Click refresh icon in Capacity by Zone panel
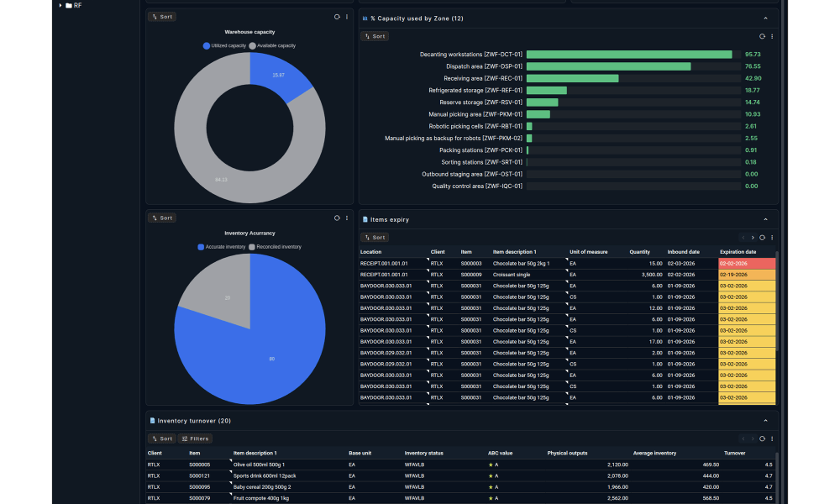The image size is (840, 504). coord(762,36)
